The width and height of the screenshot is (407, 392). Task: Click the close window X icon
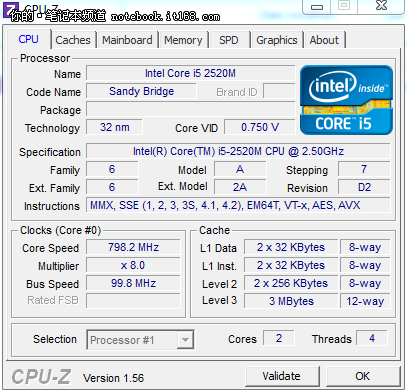pos(381,6)
